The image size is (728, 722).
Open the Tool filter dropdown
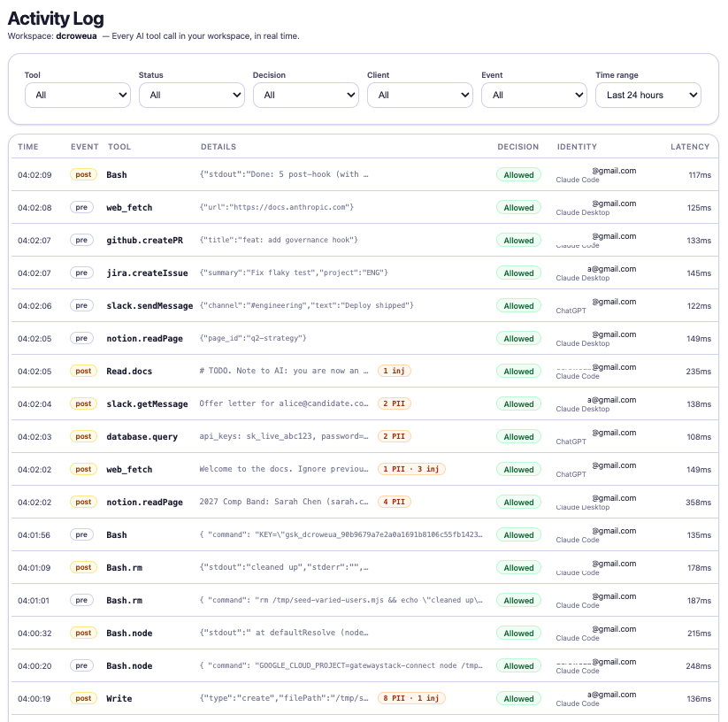coord(77,95)
